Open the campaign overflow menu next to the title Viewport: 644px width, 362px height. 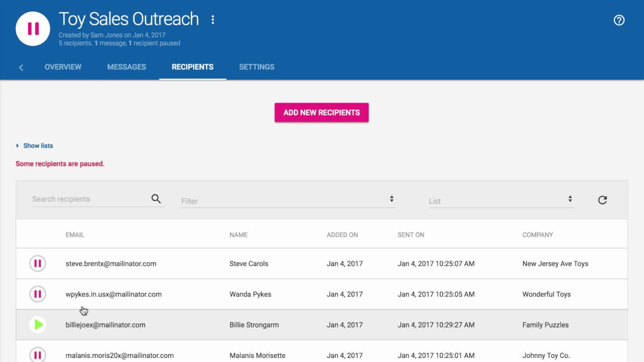(x=212, y=20)
